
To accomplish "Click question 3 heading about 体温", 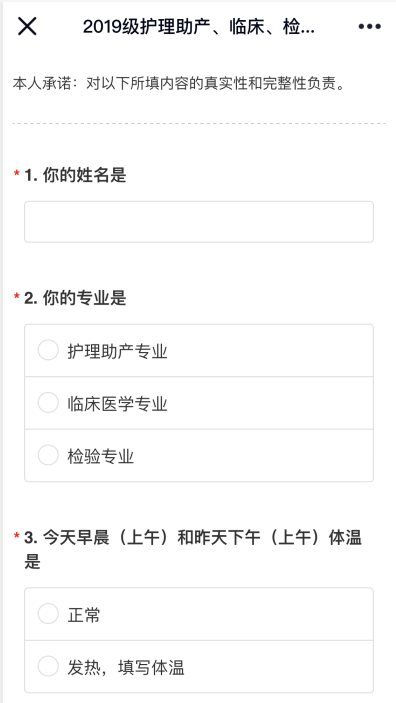I will pyautogui.click(x=193, y=549).
